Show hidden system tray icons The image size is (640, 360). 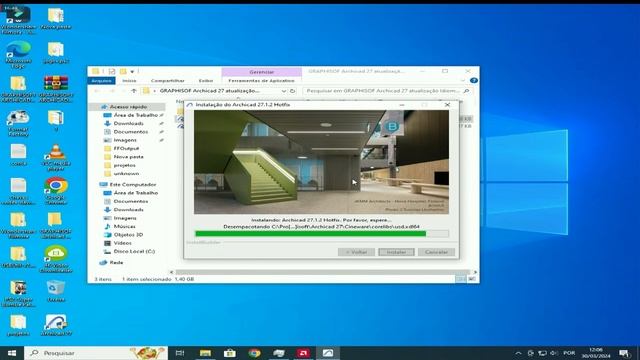(518, 353)
